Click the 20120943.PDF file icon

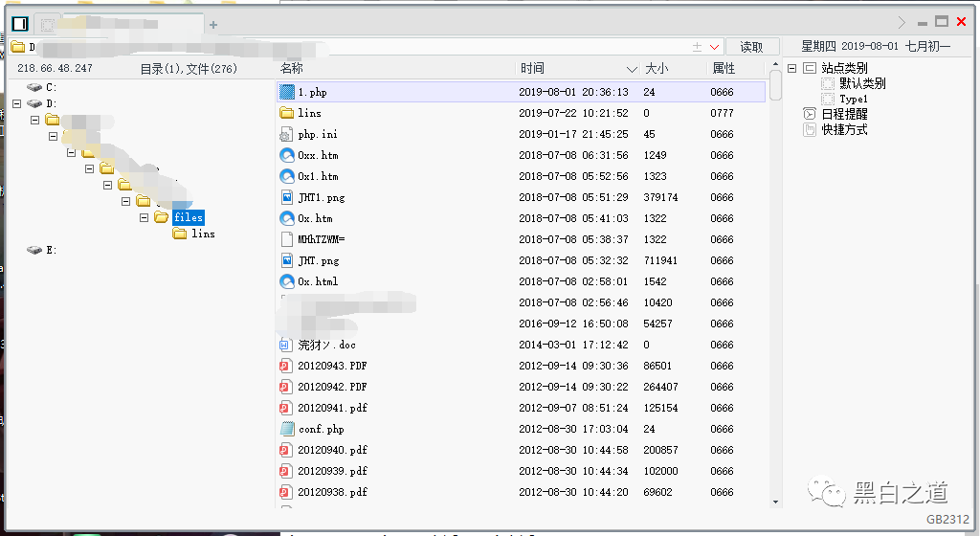click(x=285, y=366)
